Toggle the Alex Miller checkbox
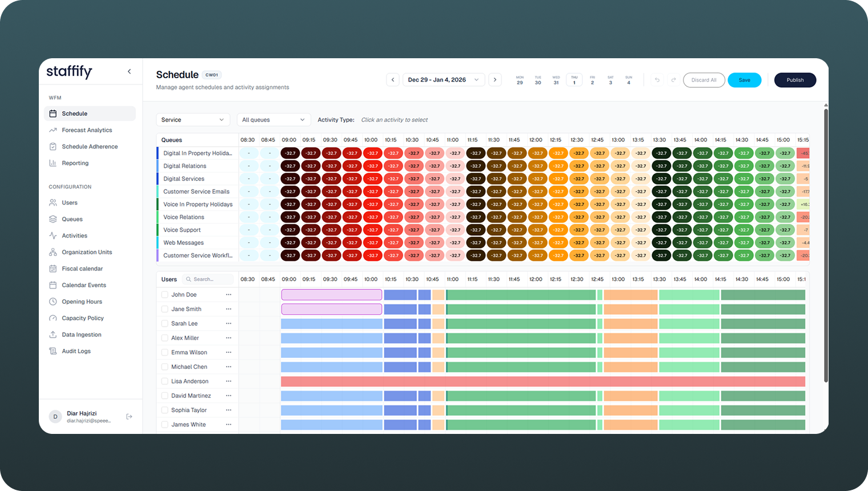This screenshot has height=491, width=868. (164, 338)
